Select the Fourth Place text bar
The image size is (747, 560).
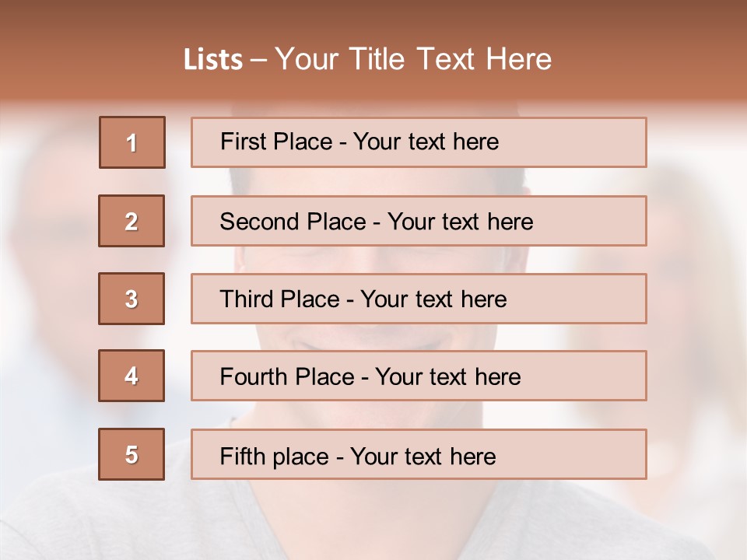point(419,376)
